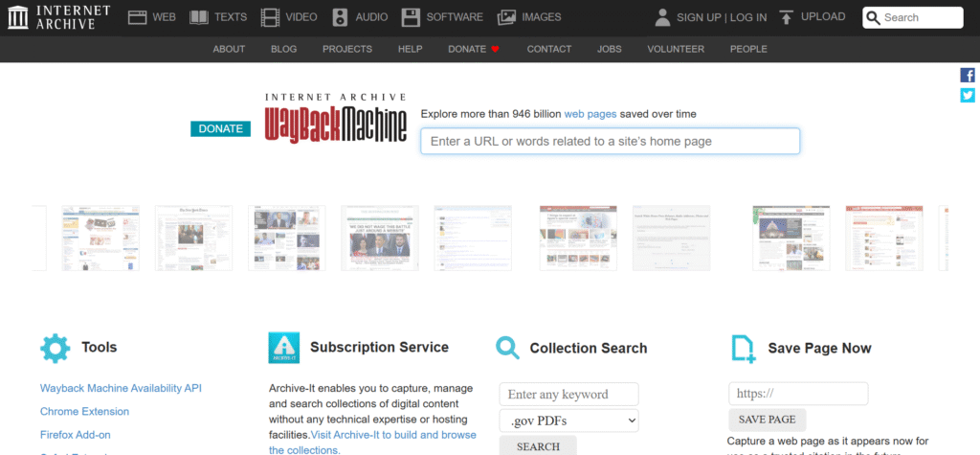Viewport: 980px width, 455px height.
Task: Open the About menu item
Action: (229, 49)
